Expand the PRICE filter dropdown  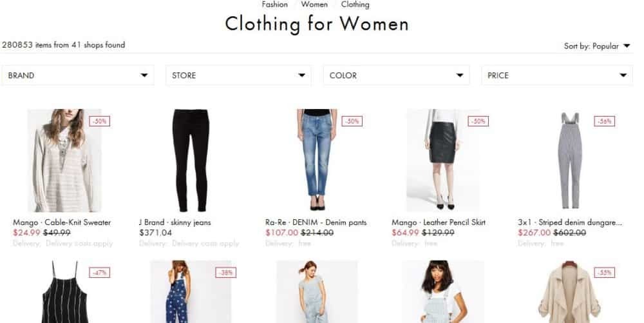pos(556,75)
